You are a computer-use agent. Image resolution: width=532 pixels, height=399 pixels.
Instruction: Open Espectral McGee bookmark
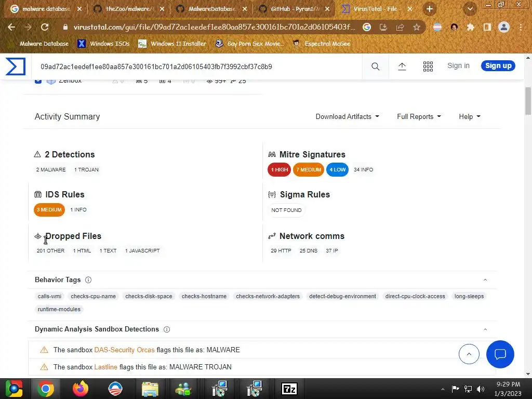pos(321,44)
